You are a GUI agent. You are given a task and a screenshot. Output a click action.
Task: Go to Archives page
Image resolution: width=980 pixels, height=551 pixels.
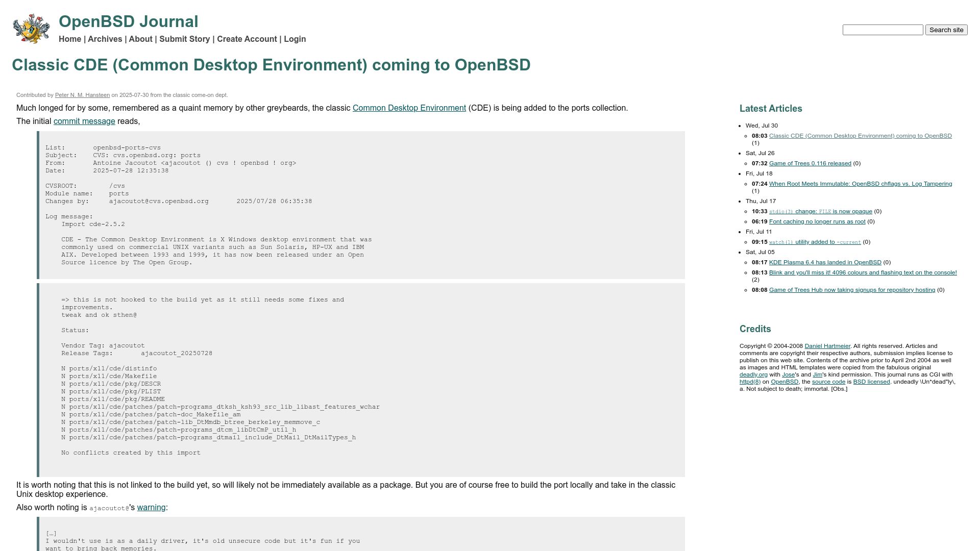pyautogui.click(x=105, y=39)
